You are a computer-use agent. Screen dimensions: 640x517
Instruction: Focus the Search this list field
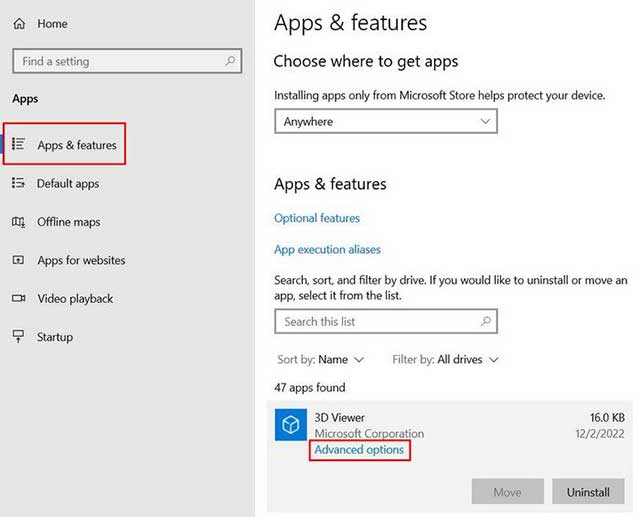pos(375,321)
